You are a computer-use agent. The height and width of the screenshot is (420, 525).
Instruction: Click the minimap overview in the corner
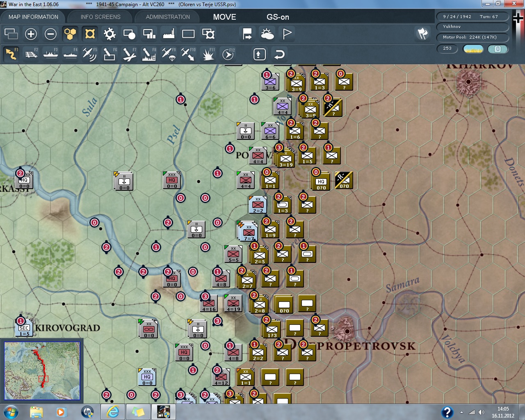coord(42,371)
